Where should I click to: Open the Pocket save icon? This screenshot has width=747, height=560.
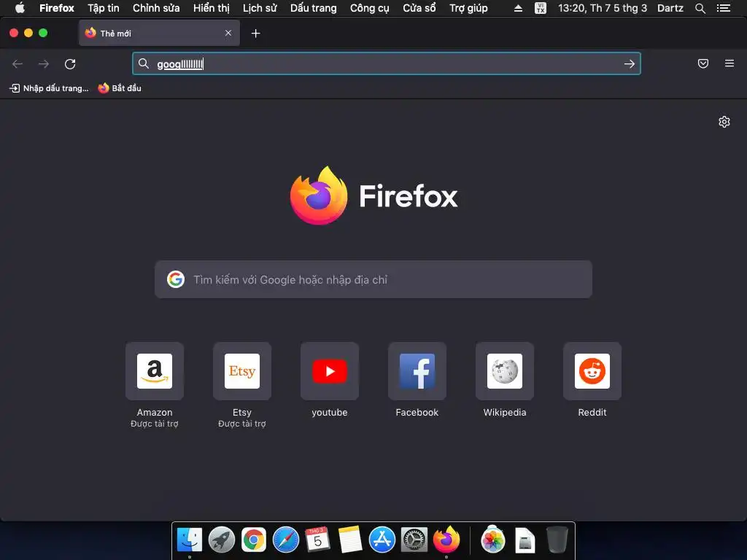coord(703,63)
